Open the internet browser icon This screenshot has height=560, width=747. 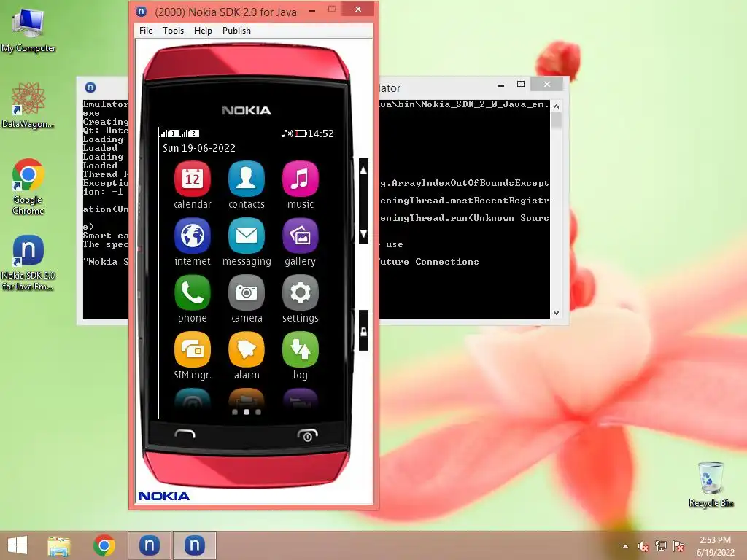[193, 236]
